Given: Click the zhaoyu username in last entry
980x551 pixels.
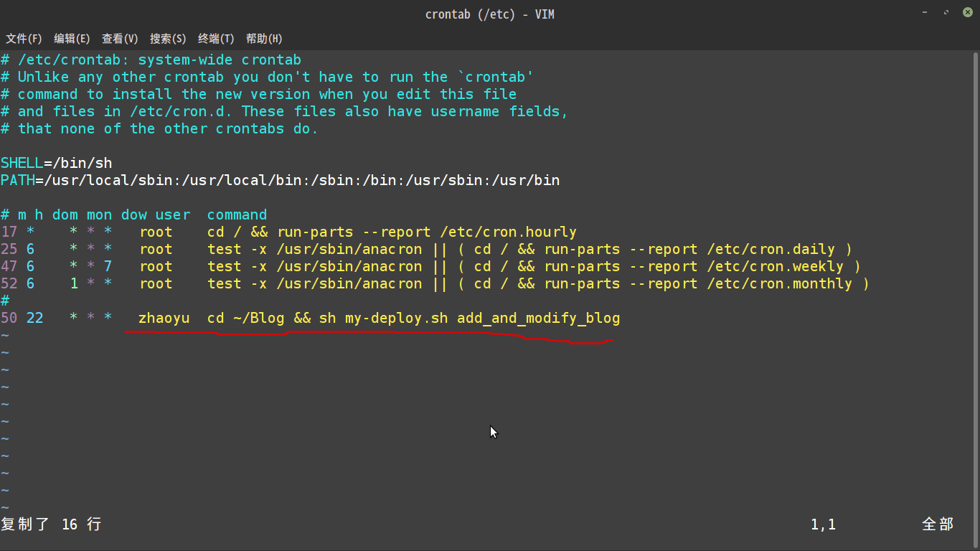Looking at the screenshot, I should [x=164, y=318].
